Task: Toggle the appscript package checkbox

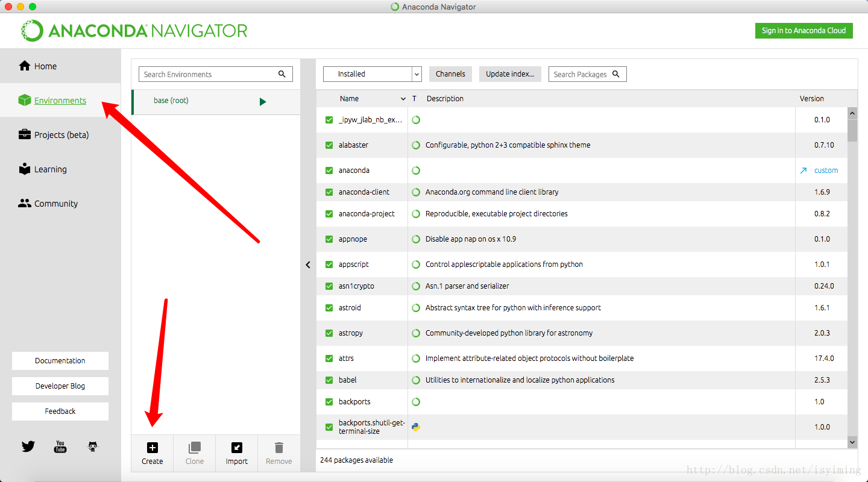Action: coord(329,264)
